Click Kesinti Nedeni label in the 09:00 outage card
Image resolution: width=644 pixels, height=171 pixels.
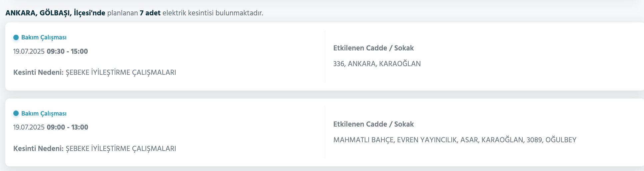pyautogui.click(x=38, y=149)
